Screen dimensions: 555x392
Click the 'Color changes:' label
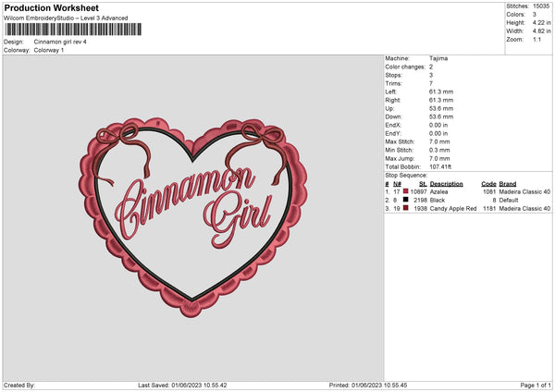(x=405, y=67)
